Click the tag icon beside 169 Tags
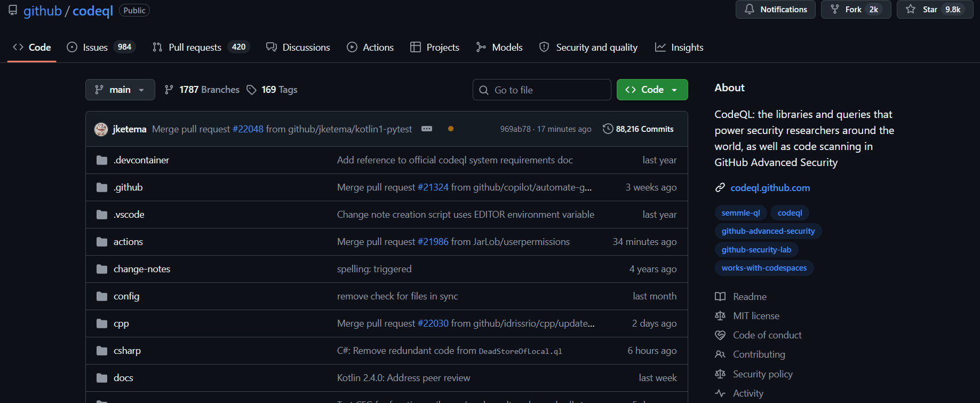 tap(251, 90)
